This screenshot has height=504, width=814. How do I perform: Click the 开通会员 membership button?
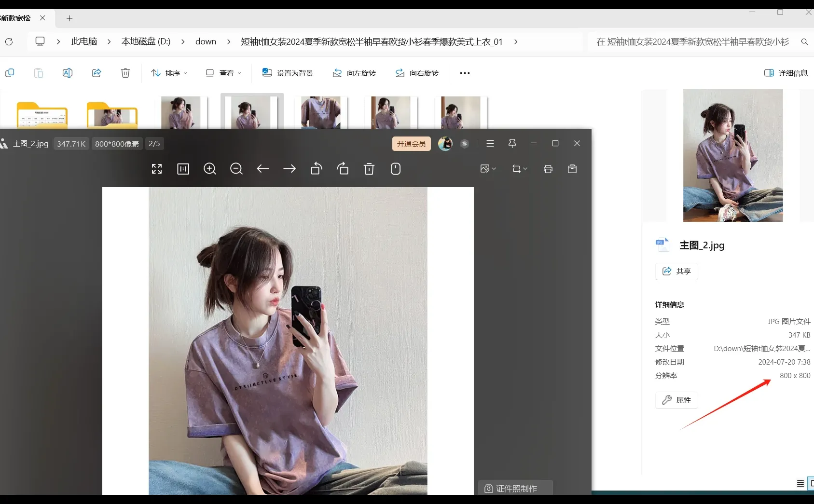pyautogui.click(x=411, y=143)
